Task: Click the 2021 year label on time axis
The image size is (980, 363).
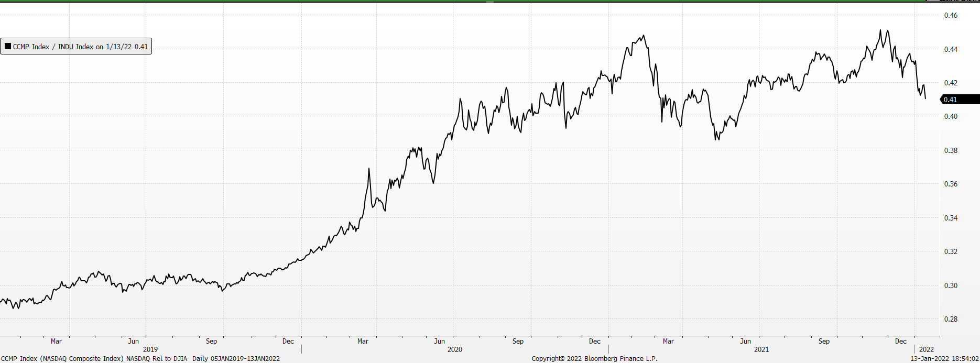Action: pyautogui.click(x=761, y=349)
